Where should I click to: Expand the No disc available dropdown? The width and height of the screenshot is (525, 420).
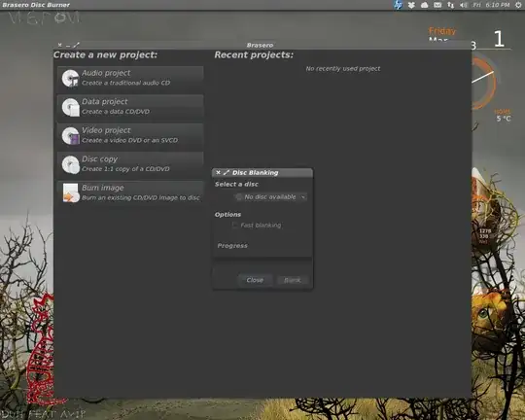pos(270,197)
